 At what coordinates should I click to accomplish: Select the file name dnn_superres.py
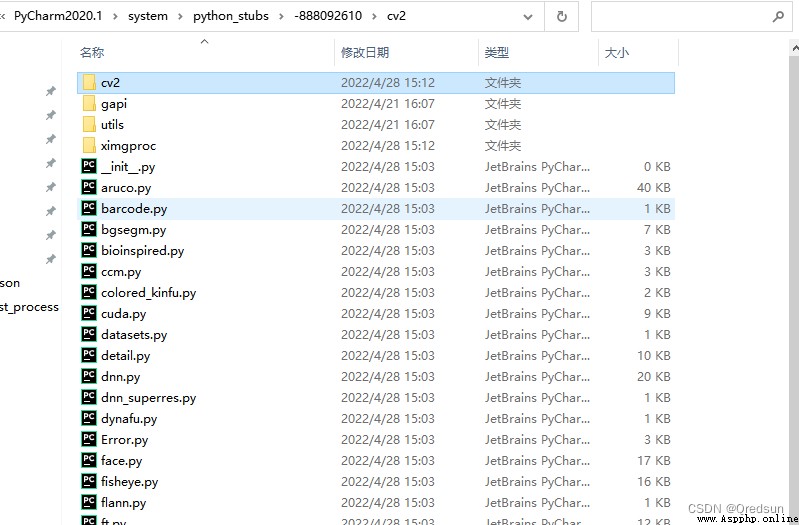click(148, 398)
